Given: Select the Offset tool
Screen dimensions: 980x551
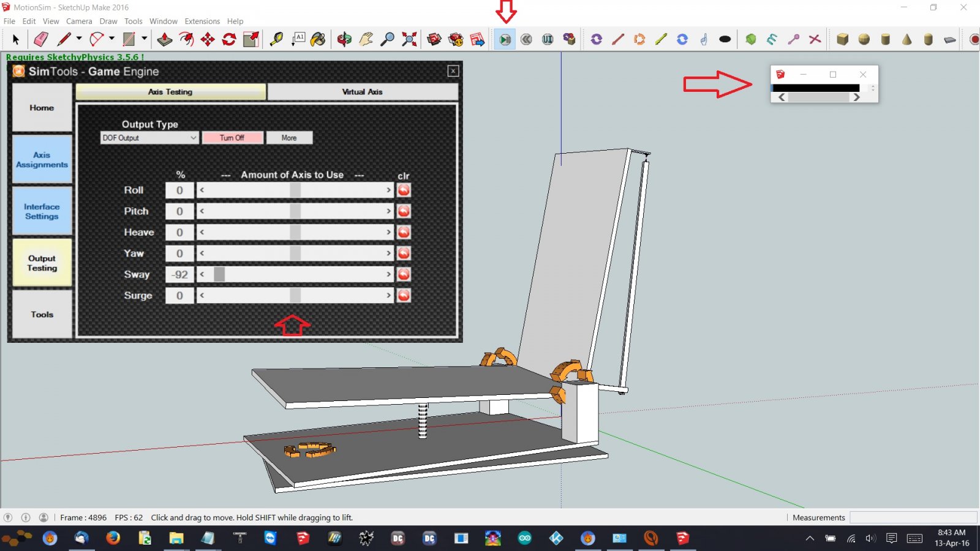Looking at the screenshot, I should 186,40.
